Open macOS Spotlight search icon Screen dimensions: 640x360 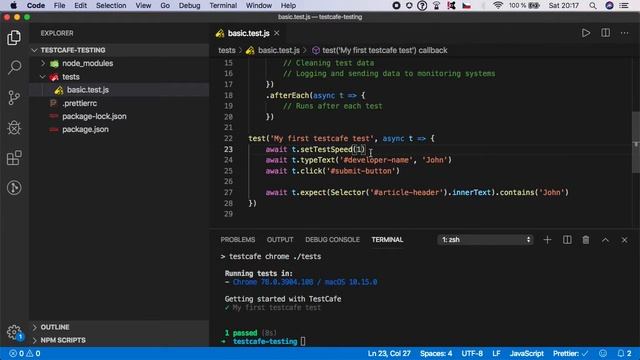[593, 6]
